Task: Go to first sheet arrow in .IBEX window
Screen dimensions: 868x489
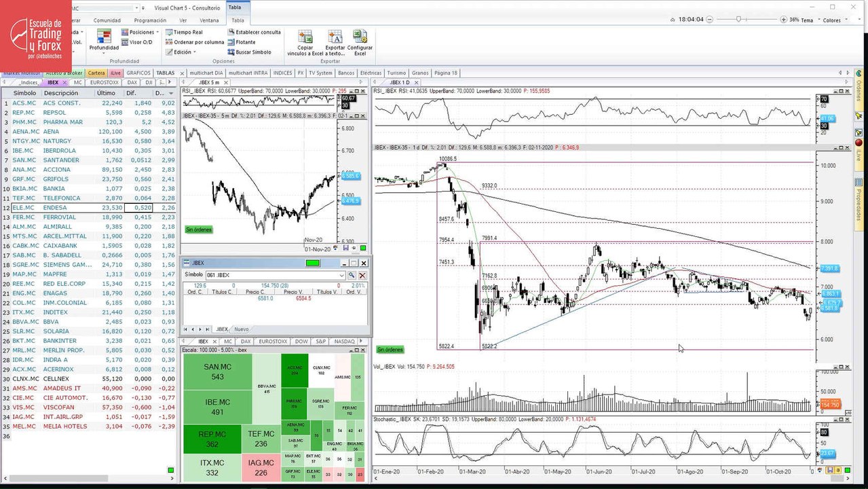Action: click(186, 329)
